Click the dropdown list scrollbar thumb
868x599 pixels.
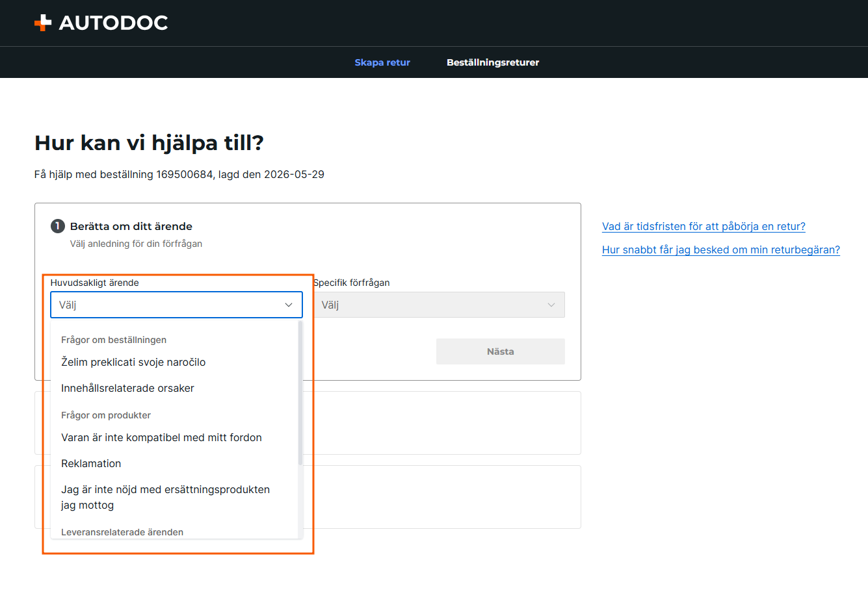pyautogui.click(x=300, y=393)
